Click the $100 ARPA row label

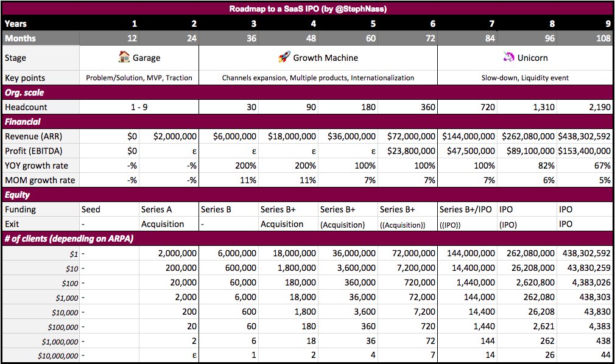[x=41, y=283]
